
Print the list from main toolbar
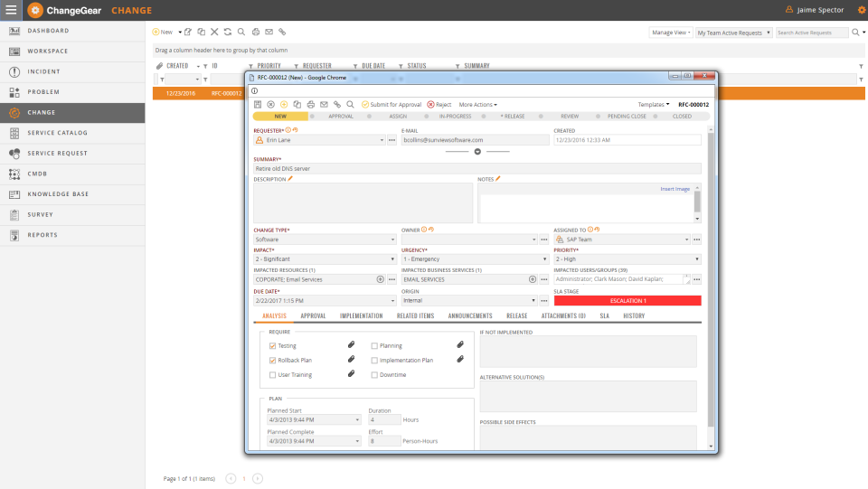tap(256, 32)
